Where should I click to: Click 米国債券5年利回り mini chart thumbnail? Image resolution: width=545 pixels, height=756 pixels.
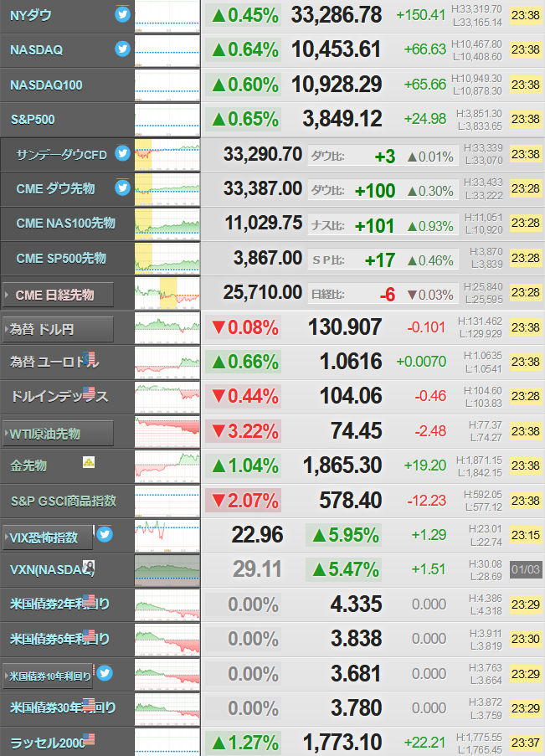(167, 640)
